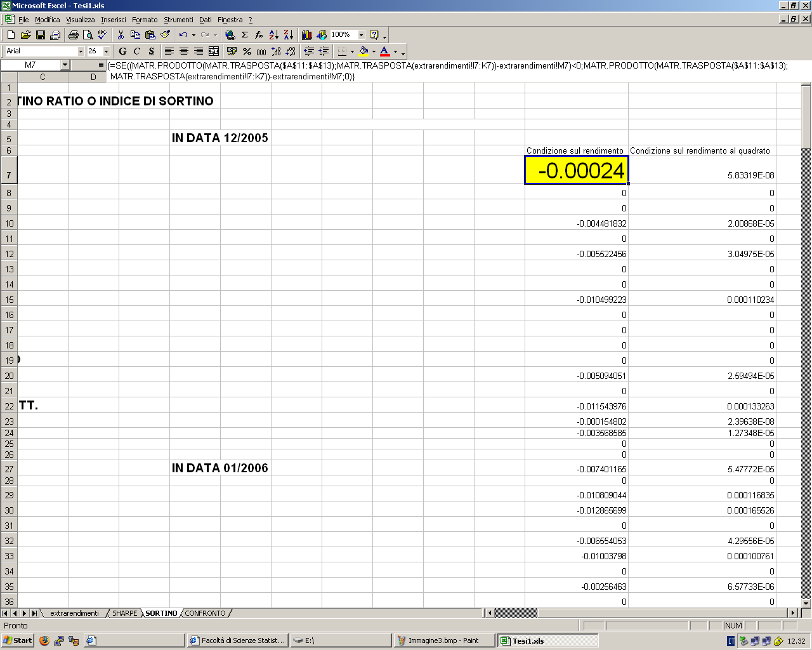Apply currency style icon
The height and width of the screenshot is (650, 812).
click(232, 51)
